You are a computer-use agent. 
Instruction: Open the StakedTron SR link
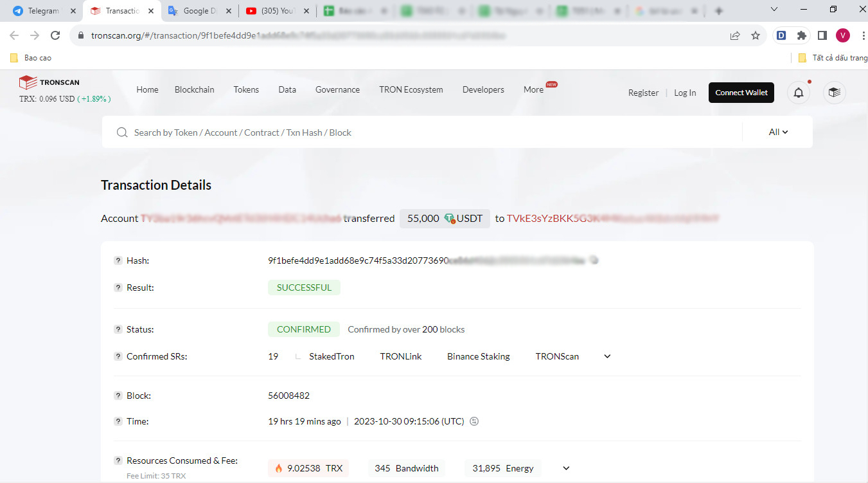332,356
